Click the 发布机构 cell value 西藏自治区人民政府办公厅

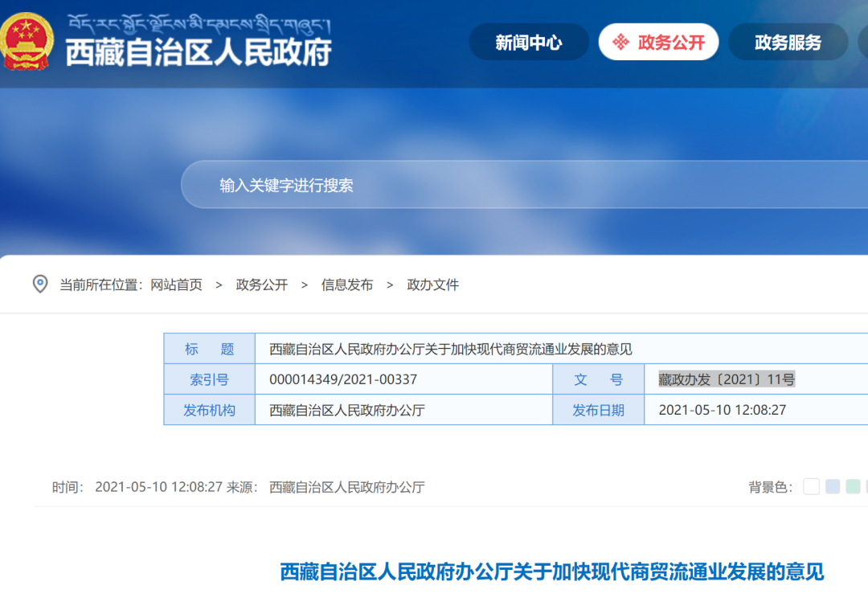click(347, 410)
